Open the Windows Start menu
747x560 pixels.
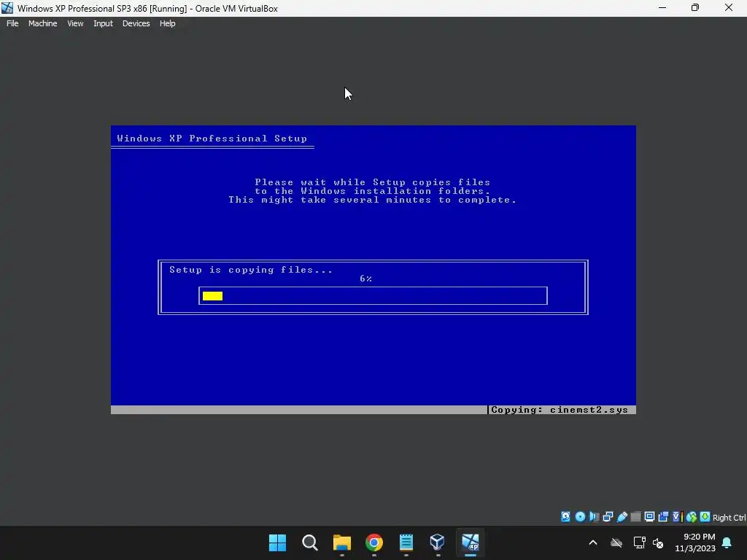(x=277, y=542)
